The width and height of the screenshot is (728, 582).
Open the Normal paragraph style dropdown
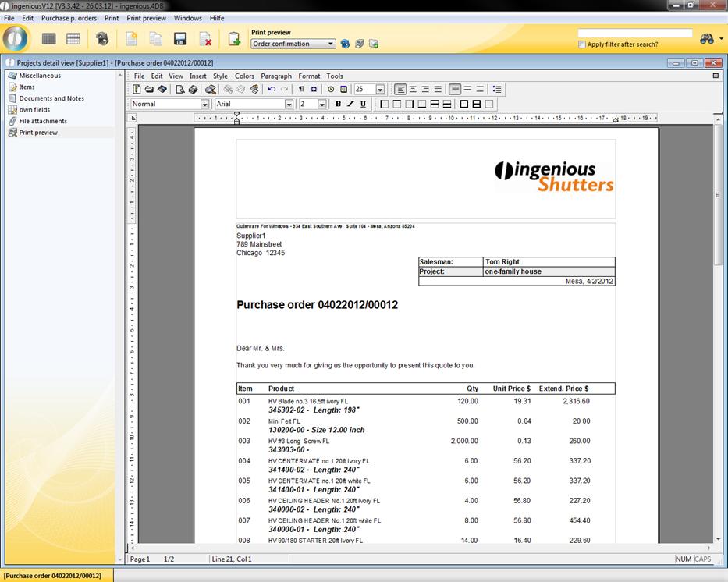[x=204, y=104]
